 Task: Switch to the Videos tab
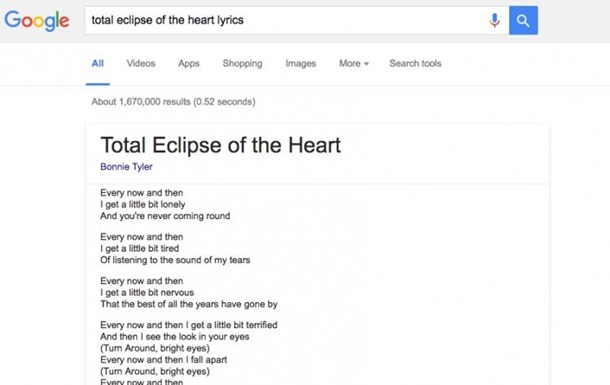click(141, 63)
